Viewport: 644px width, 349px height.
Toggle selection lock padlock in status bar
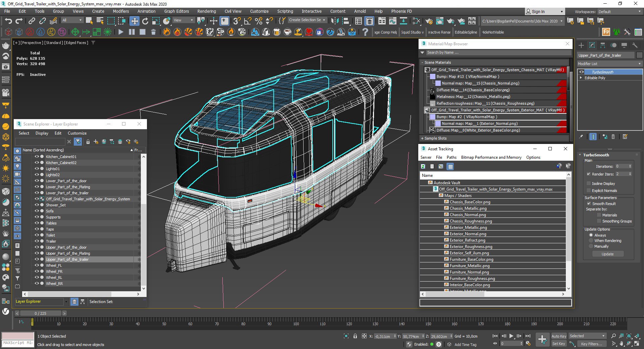[355, 336]
